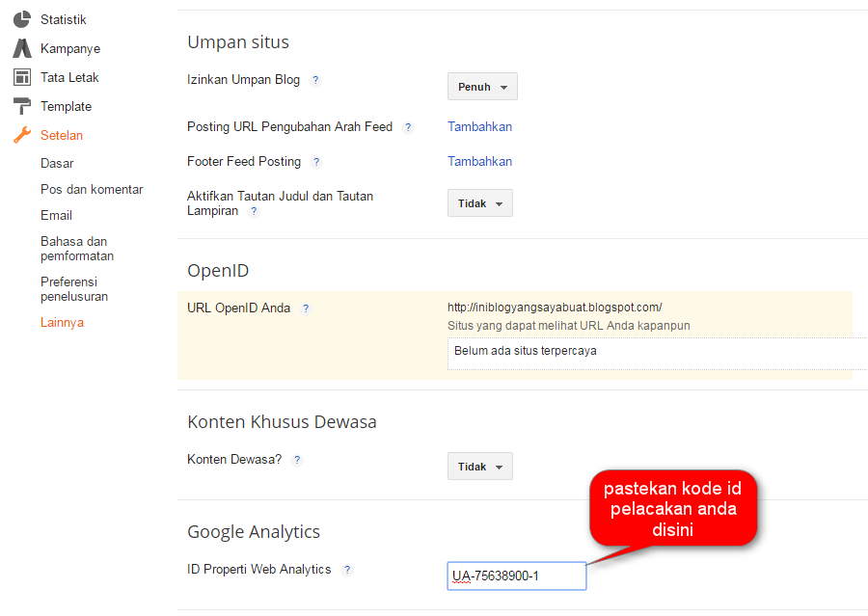Click Tambahkan for Footer Feed Posting
This screenshot has height=616, width=868.
479,162
